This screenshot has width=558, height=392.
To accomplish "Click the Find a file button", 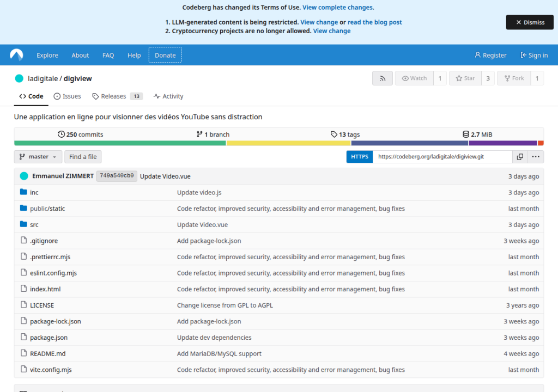I will (83, 156).
